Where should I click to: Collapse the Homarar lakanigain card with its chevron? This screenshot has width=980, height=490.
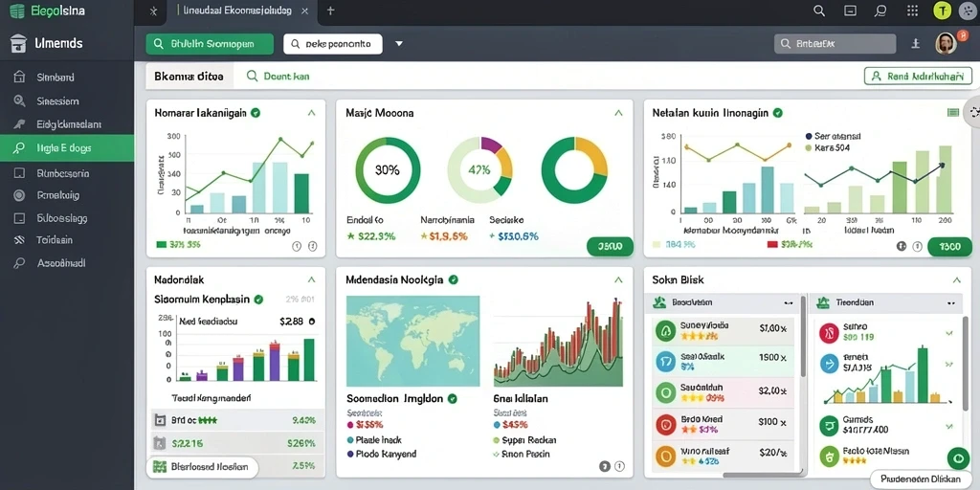(x=311, y=113)
